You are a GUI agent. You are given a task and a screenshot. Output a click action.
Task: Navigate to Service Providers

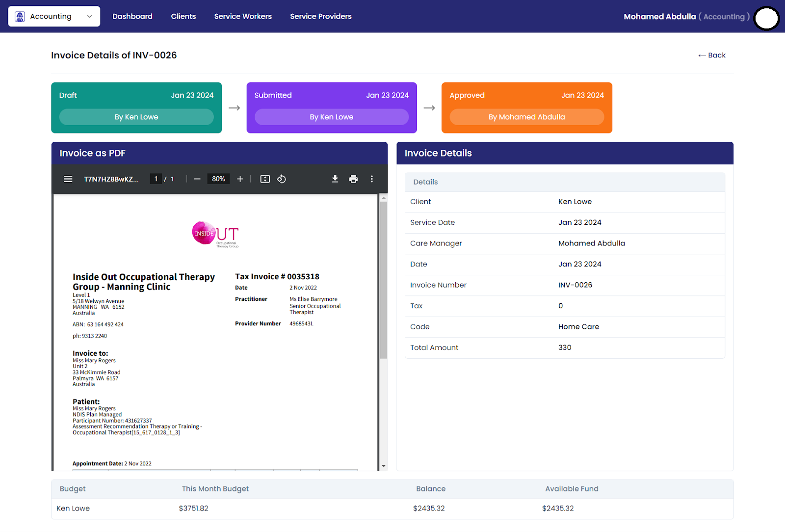[x=321, y=16]
